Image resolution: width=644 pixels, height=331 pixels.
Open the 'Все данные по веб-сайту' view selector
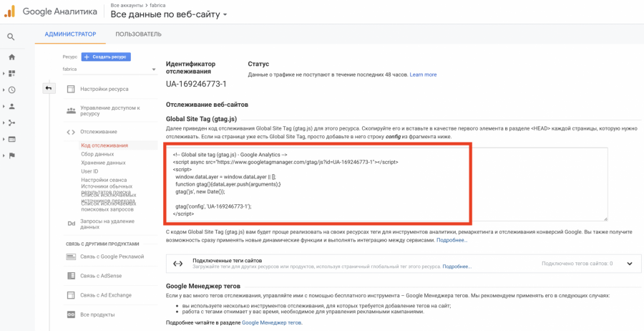point(169,14)
